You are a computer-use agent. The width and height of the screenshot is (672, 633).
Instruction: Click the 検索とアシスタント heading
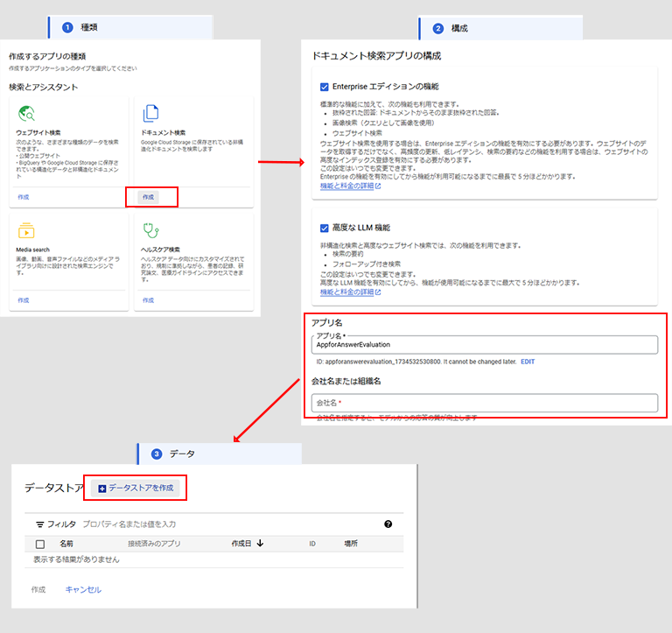(x=43, y=87)
